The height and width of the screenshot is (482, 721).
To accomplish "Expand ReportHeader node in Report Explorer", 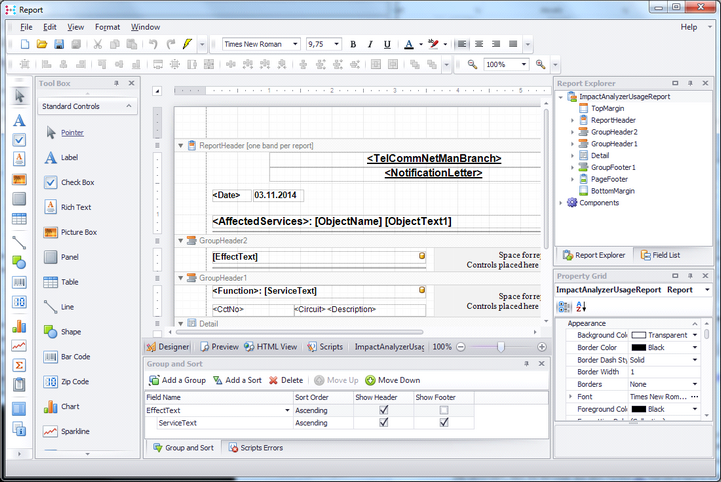I will coord(572,120).
